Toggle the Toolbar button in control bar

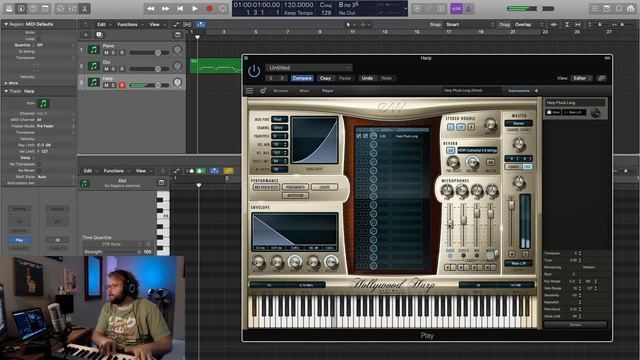pos(45,8)
